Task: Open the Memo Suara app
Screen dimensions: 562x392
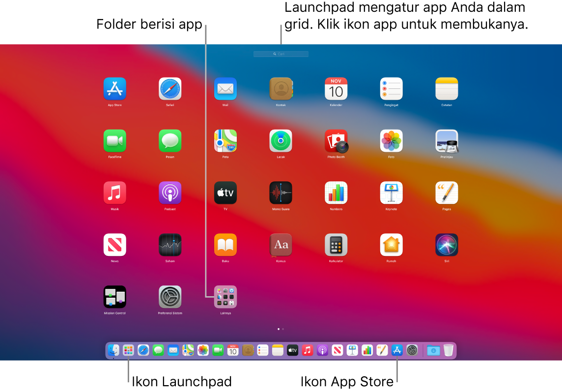Action: pyautogui.click(x=281, y=193)
